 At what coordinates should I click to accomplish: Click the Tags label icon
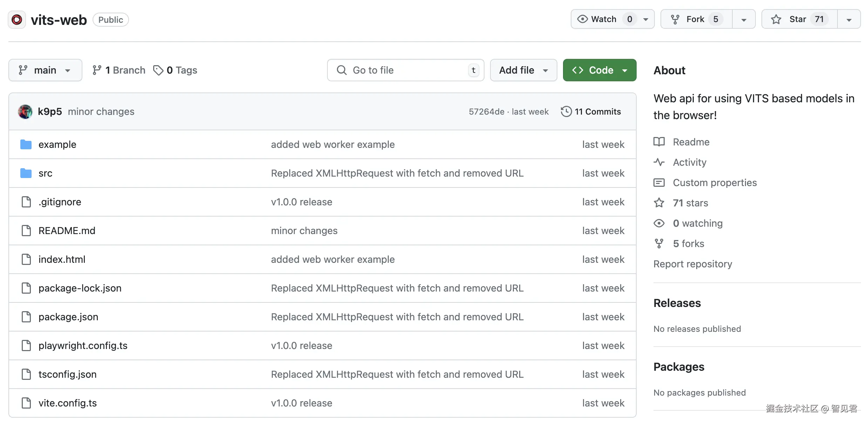point(158,70)
